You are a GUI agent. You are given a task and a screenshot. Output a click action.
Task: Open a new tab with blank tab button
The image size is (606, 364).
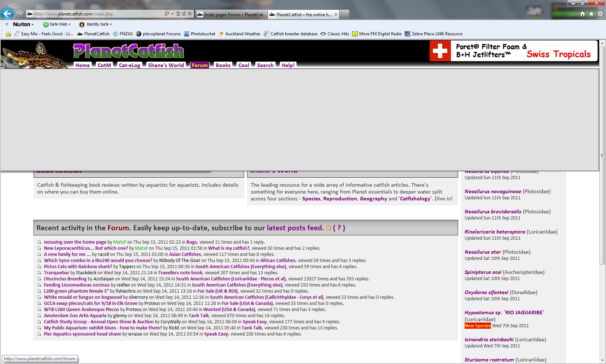(x=344, y=14)
